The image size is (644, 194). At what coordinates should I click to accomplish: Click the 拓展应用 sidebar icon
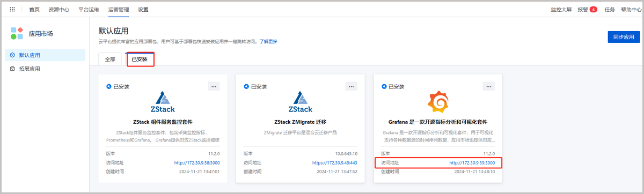[x=12, y=69]
